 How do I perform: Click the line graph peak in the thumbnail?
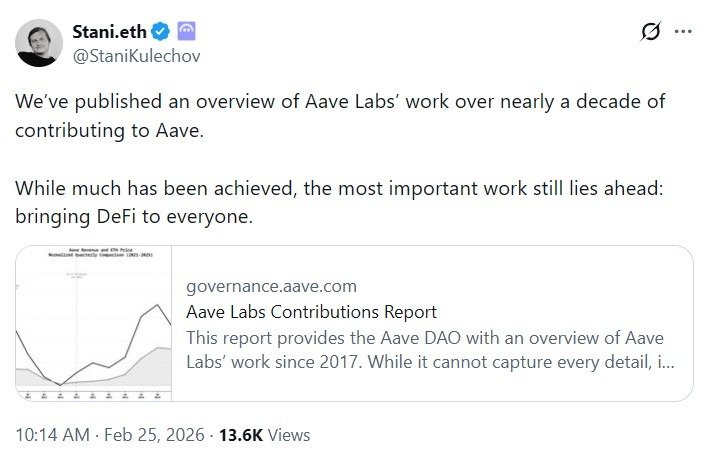coord(156,304)
